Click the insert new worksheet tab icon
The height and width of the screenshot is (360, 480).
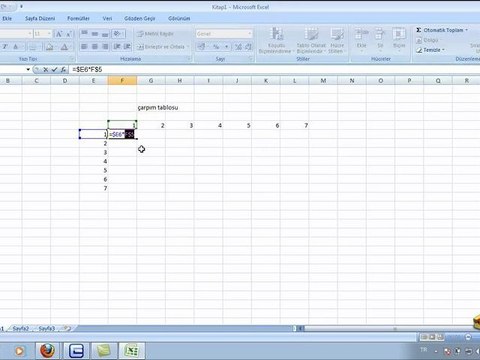pos(67,328)
